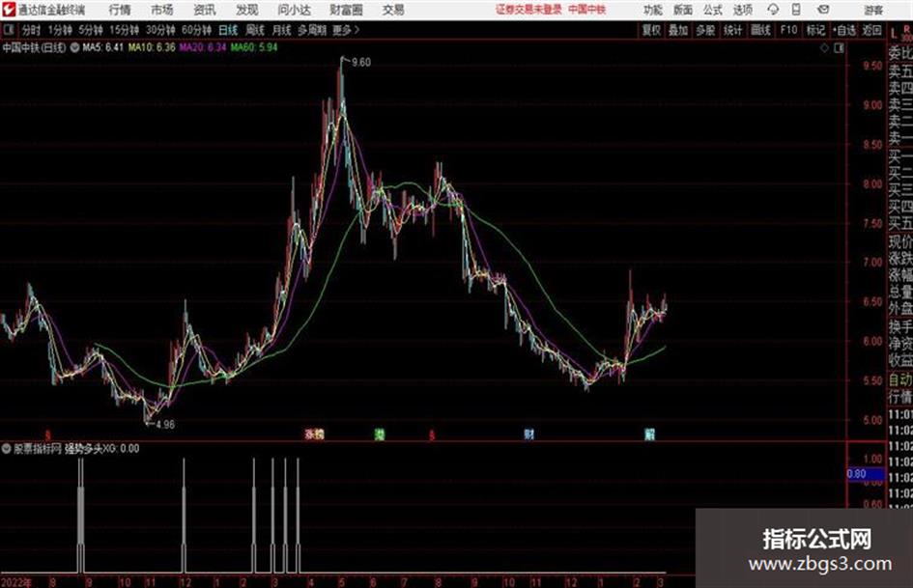Click the customer service headset icon
913x588 pixels.
tap(773, 10)
